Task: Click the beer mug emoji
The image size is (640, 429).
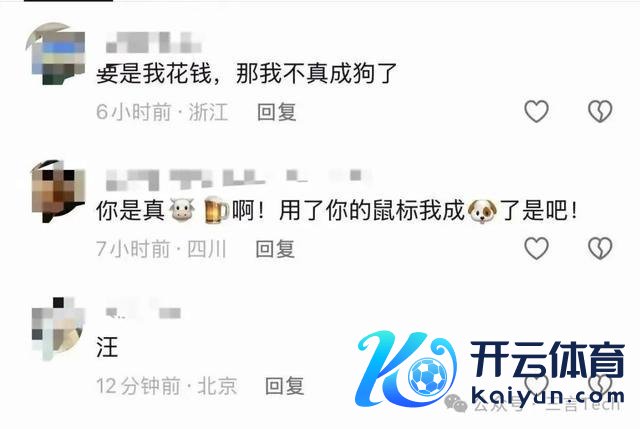Action: 216,211
